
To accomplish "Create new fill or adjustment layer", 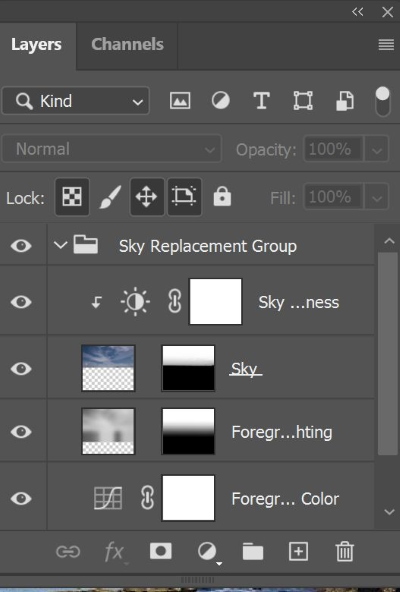I will pyautogui.click(x=208, y=552).
